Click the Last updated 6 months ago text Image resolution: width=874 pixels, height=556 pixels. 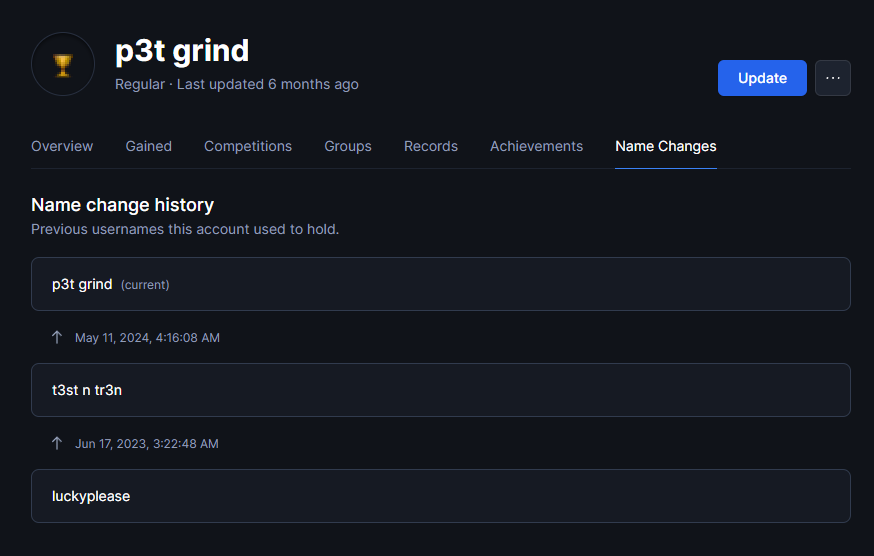(x=268, y=84)
